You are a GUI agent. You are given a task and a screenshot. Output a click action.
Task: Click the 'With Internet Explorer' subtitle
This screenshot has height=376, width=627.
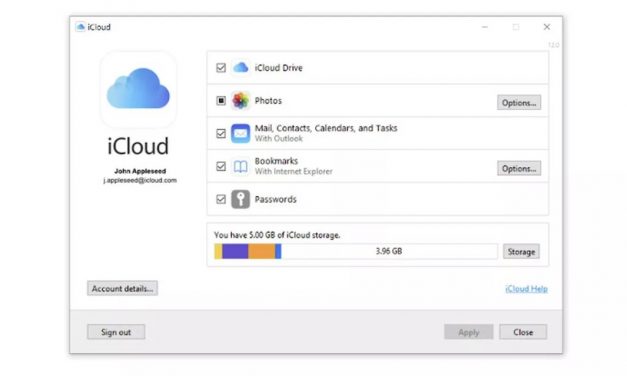click(x=294, y=172)
